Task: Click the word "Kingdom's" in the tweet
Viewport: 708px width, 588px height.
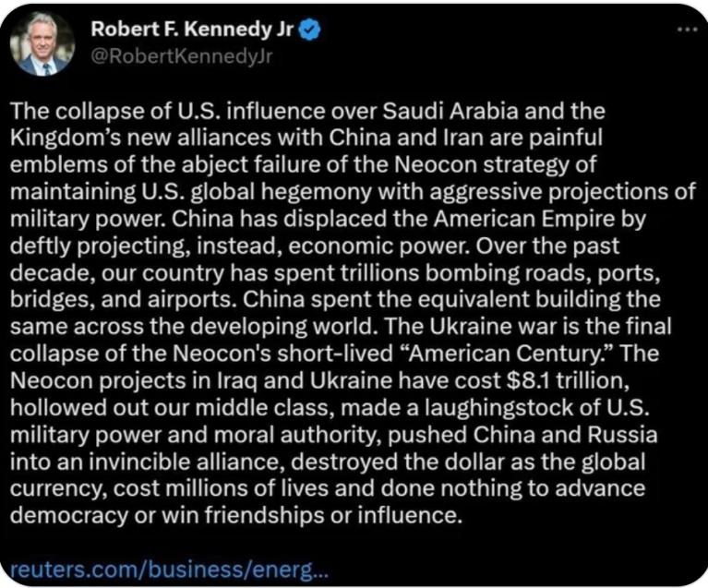Action: click(x=63, y=137)
